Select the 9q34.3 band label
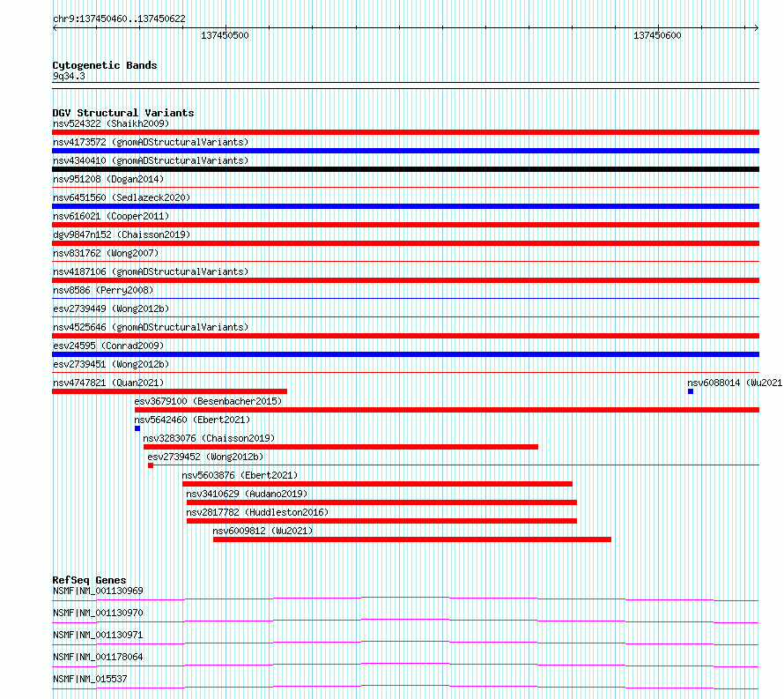This screenshot has height=699, width=784. coord(69,76)
